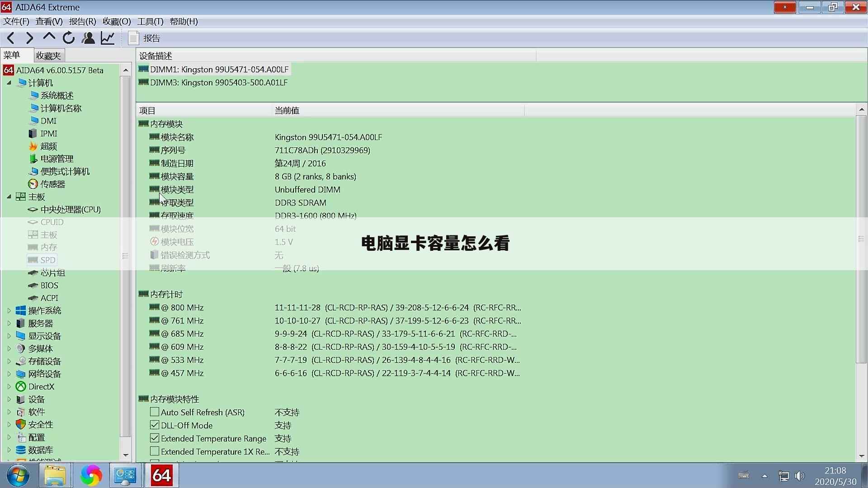Click the sensor gauge icon

point(33,184)
